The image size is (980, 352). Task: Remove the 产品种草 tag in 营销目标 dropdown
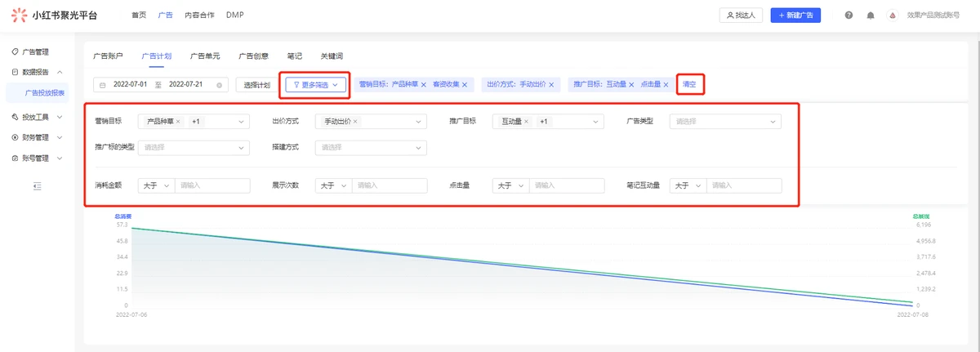point(178,122)
